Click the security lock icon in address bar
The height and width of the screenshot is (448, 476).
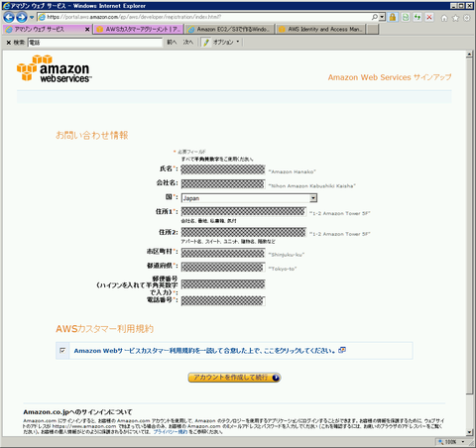393,17
